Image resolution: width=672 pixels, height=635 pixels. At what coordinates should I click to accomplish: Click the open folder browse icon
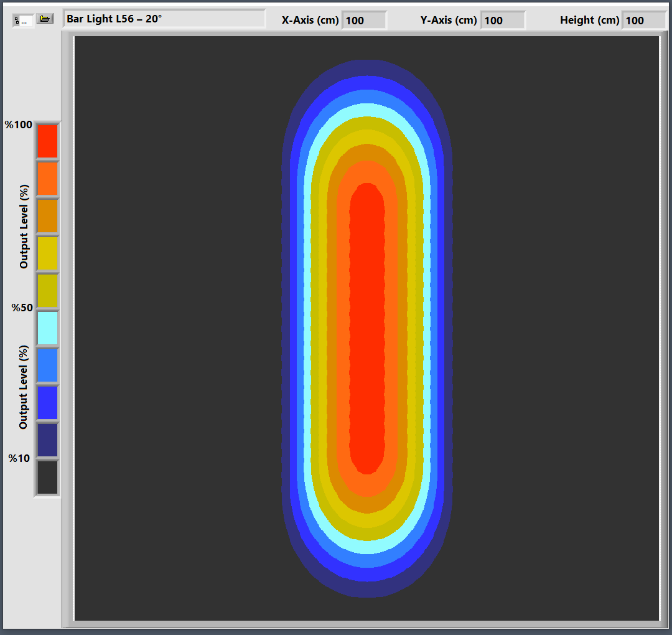(x=45, y=19)
